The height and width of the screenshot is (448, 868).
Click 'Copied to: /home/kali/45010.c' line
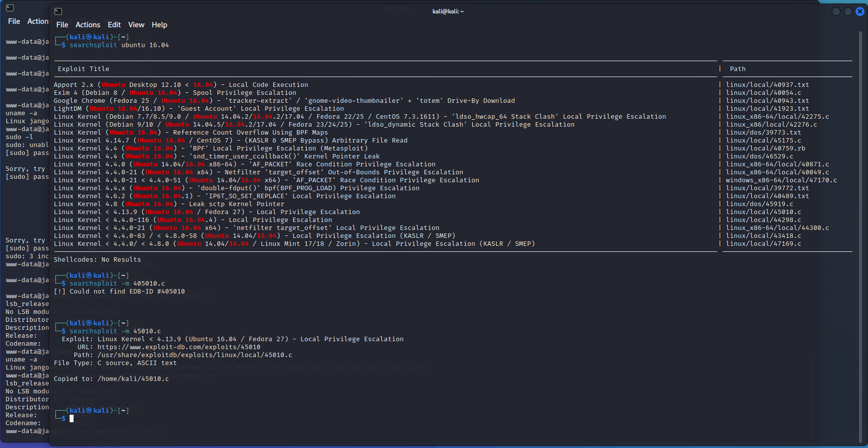(111, 379)
